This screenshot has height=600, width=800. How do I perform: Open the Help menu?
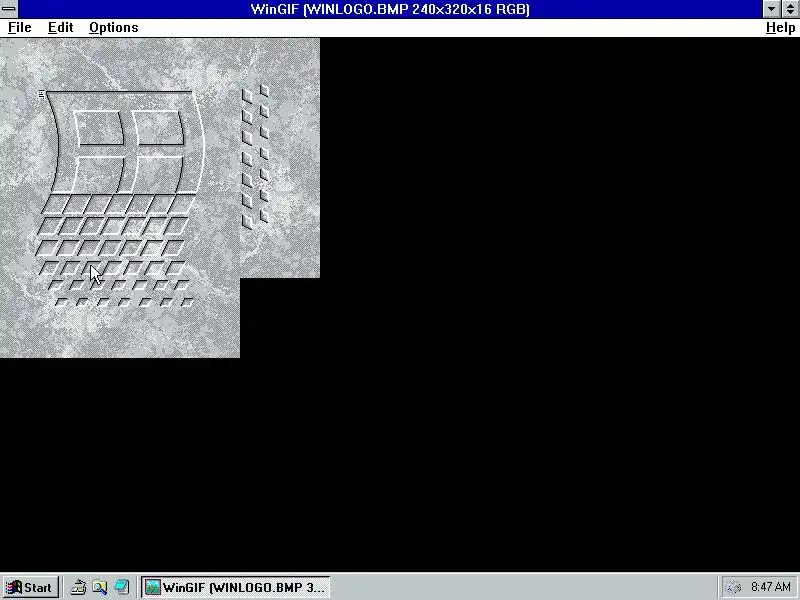click(x=780, y=28)
